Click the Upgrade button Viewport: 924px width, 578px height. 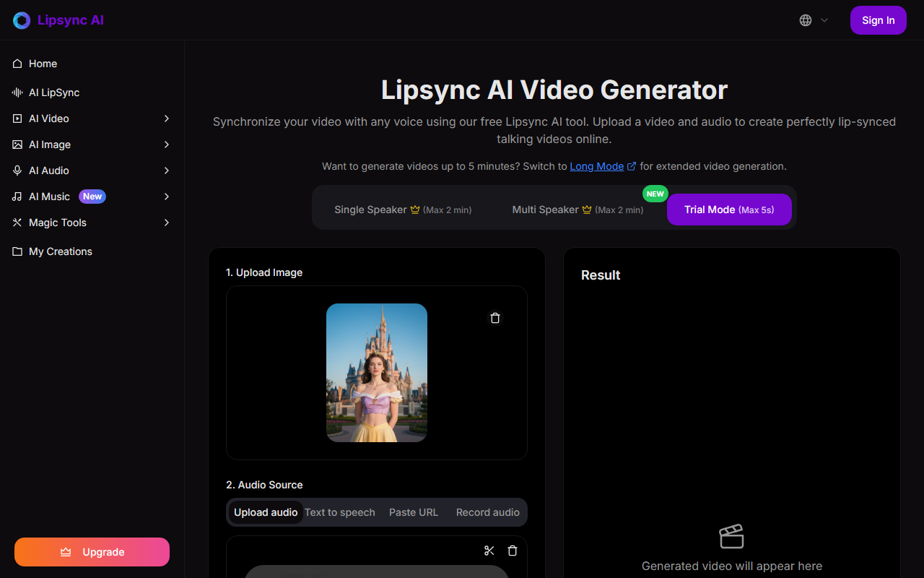coord(92,552)
